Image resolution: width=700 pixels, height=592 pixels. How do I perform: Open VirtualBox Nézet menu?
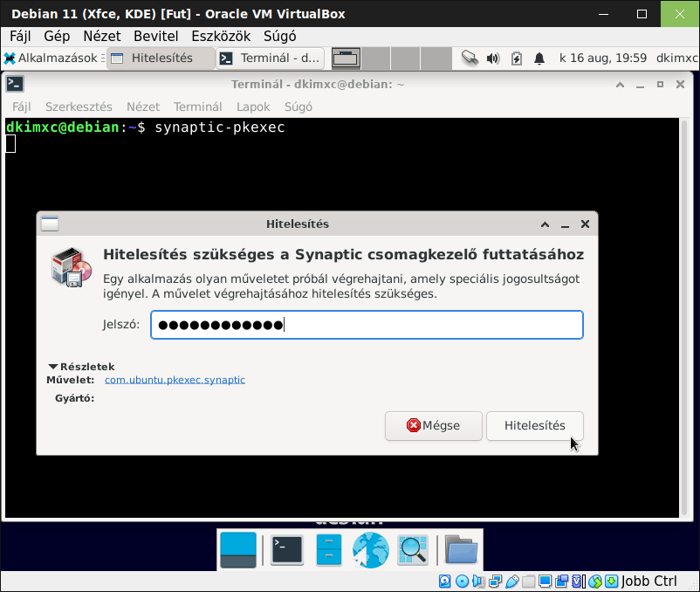(x=102, y=36)
